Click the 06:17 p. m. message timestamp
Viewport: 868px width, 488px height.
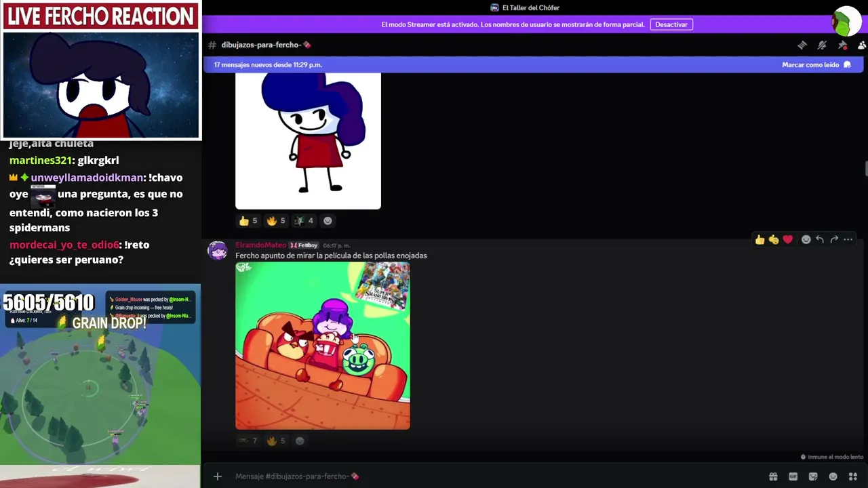(x=336, y=245)
